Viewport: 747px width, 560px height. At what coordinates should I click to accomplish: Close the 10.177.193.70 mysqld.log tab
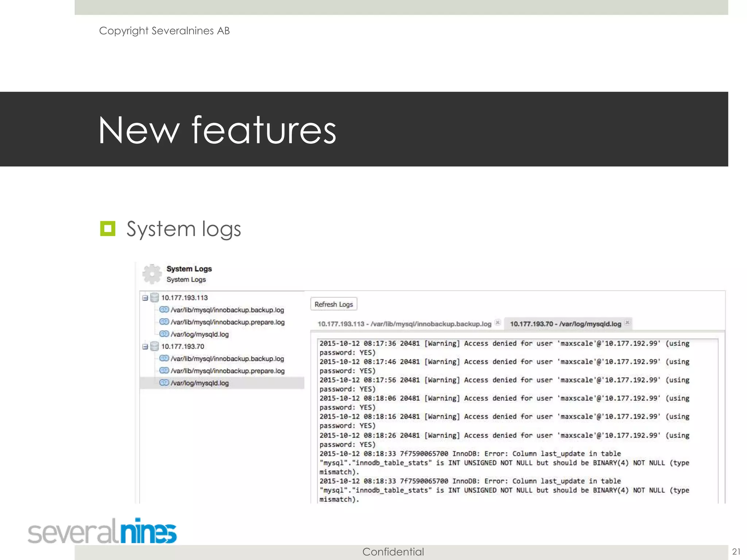click(627, 322)
